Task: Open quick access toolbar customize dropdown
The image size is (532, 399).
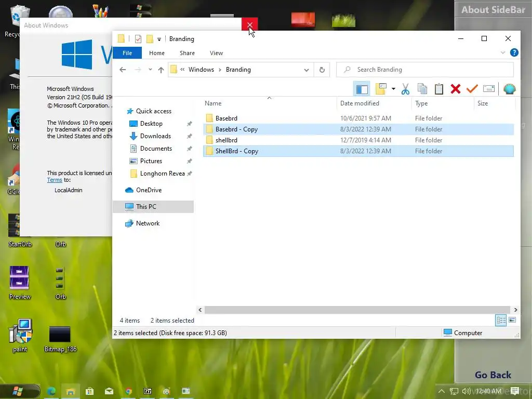Action: pos(159,39)
